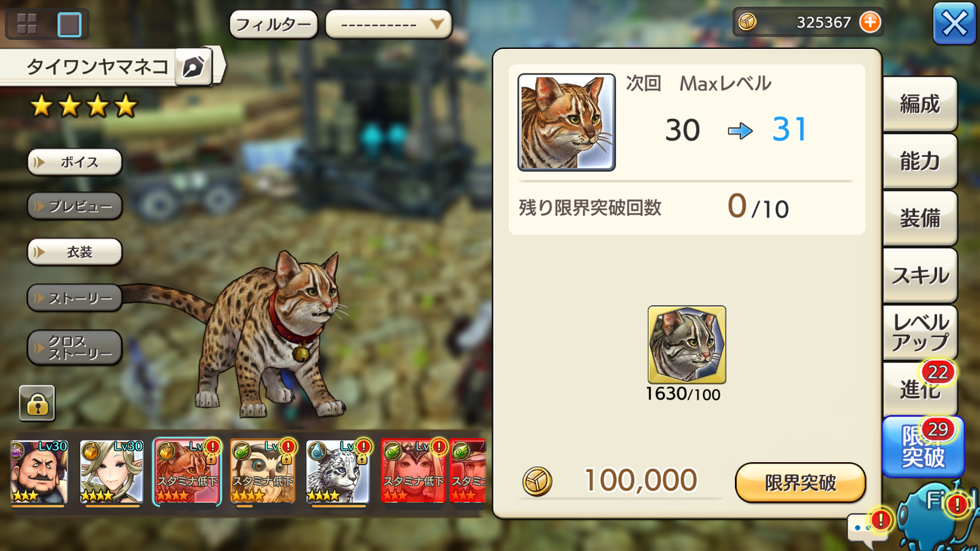Switch to the スキル tab

[x=920, y=275]
